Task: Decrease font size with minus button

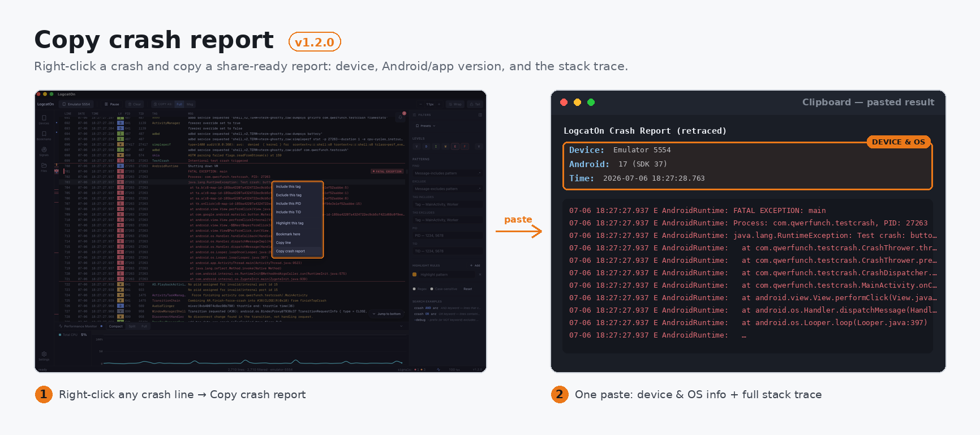Action: coord(420,104)
